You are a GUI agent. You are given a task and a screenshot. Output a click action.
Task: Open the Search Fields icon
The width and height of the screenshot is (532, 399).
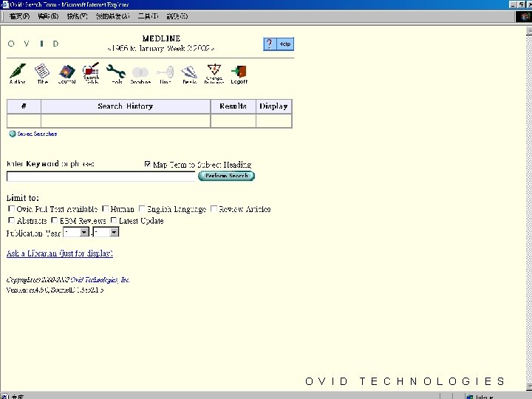92,73
